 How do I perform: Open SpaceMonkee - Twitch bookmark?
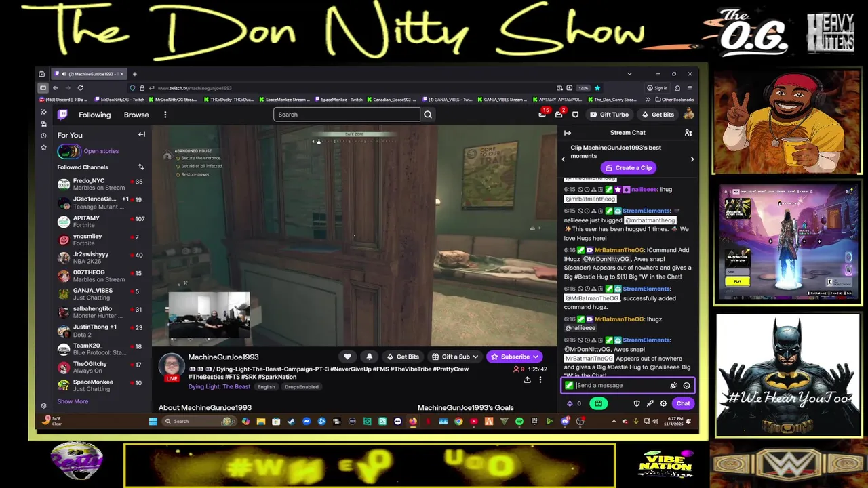[340, 100]
